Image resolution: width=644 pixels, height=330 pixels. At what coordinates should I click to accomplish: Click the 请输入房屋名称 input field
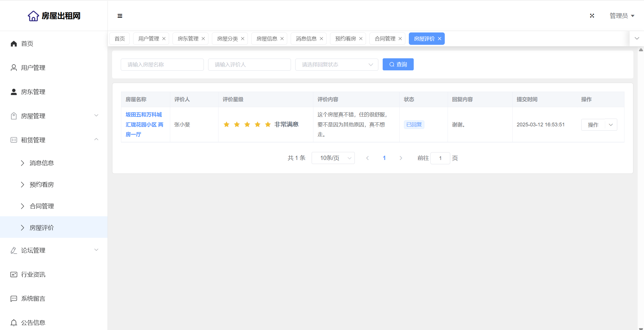(162, 65)
